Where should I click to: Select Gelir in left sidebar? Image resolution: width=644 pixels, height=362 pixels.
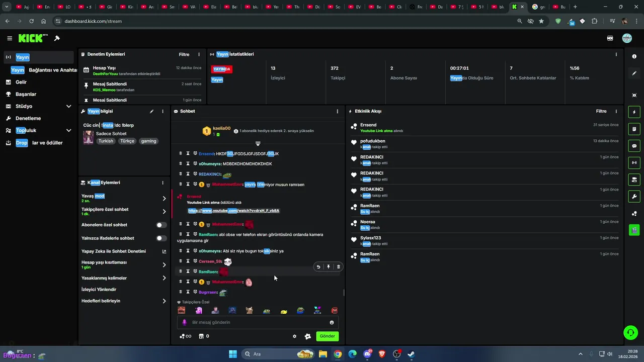[x=39, y=82]
